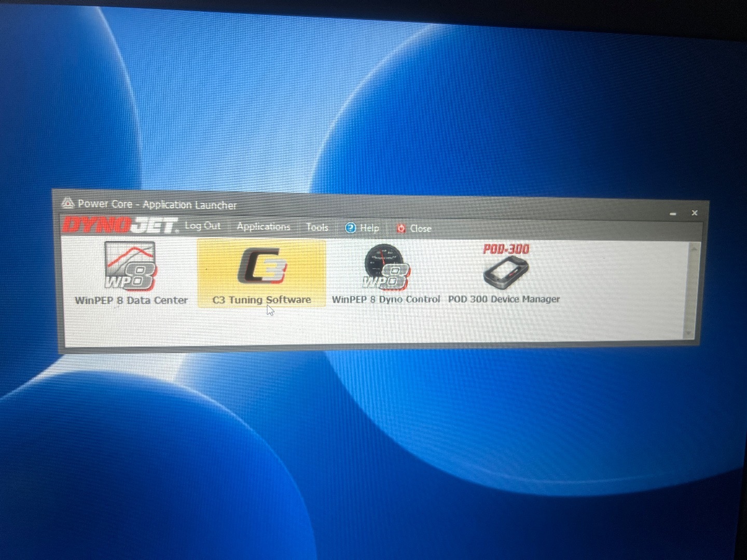Click the blue Help question mark icon
The height and width of the screenshot is (560, 747).
click(351, 228)
